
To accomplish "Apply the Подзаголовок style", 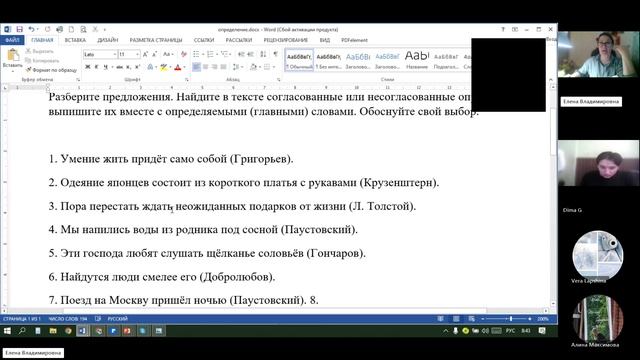I will (446, 60).
